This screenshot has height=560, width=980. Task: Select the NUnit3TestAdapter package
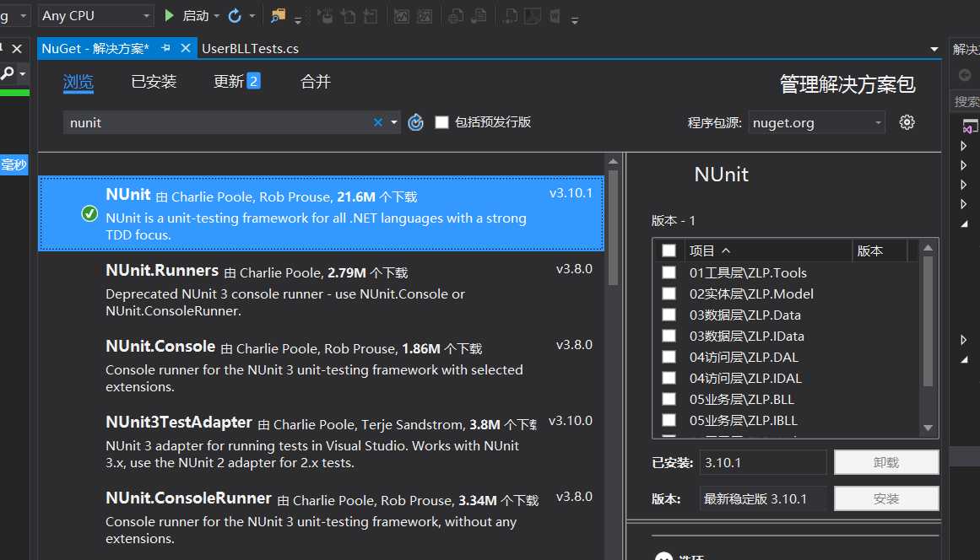[x=322, y=441]
